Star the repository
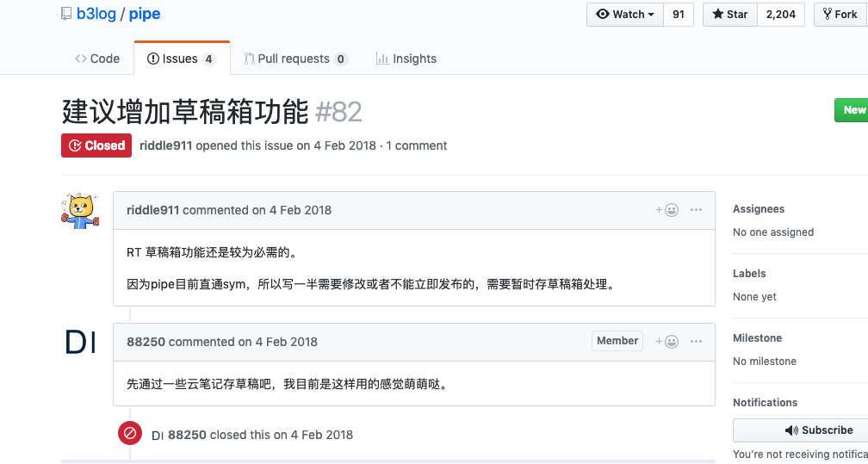This screenshot has width=868, height=464. tap(730, 15)
